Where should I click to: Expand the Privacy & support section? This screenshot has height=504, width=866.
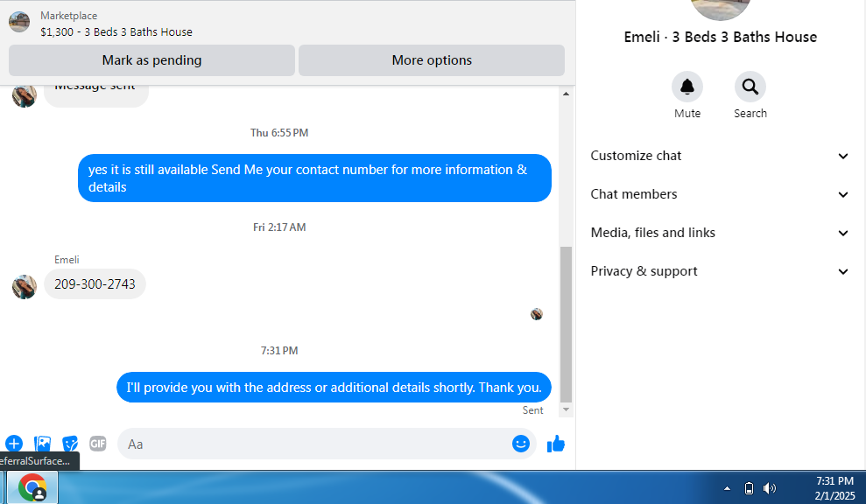720,271
